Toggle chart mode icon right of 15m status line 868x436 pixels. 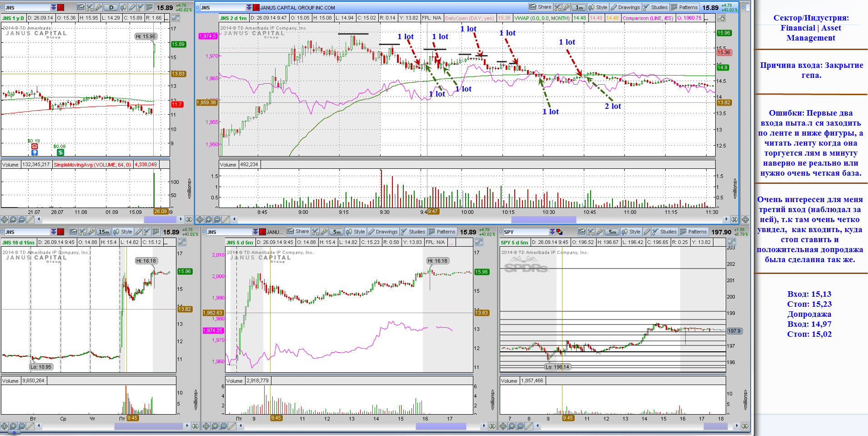182,242
